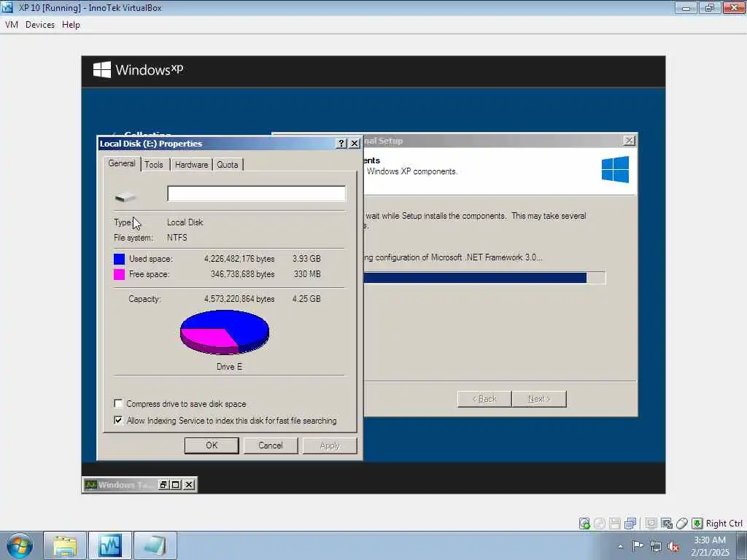
Task: Click the Setup installation progress bar
Action: 484,278
